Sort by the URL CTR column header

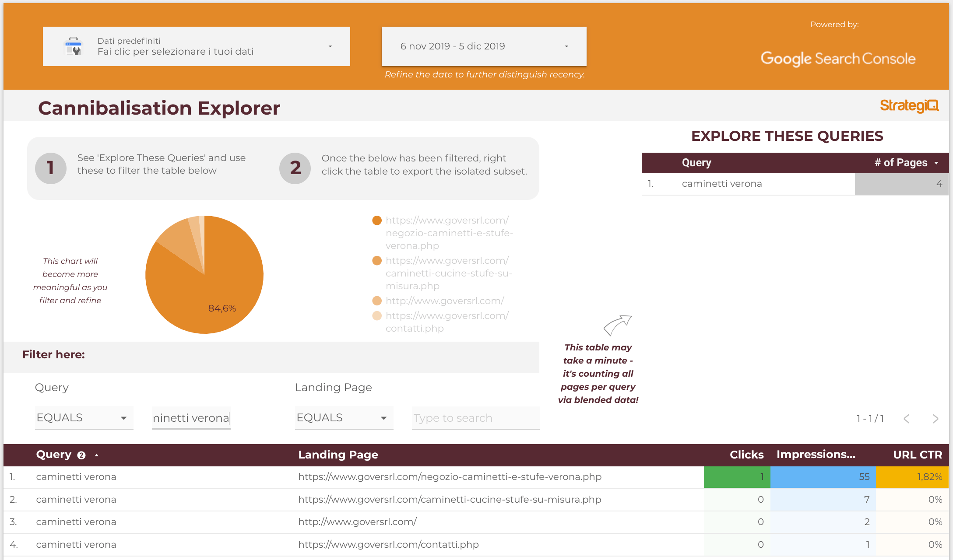click(918, 455)
